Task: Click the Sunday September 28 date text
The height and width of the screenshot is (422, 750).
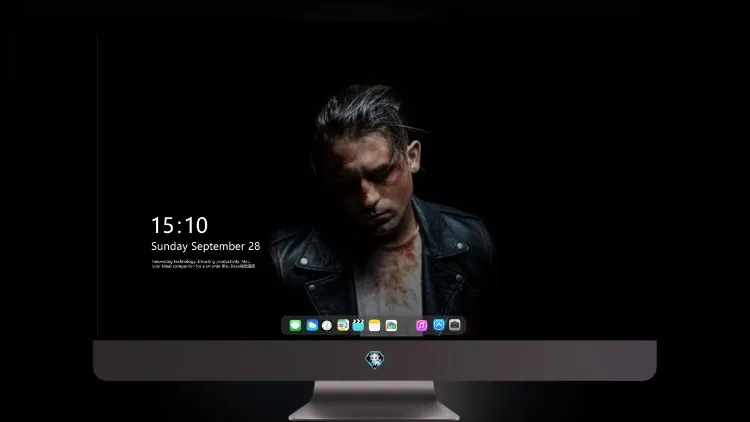Action: coord(206,246)
